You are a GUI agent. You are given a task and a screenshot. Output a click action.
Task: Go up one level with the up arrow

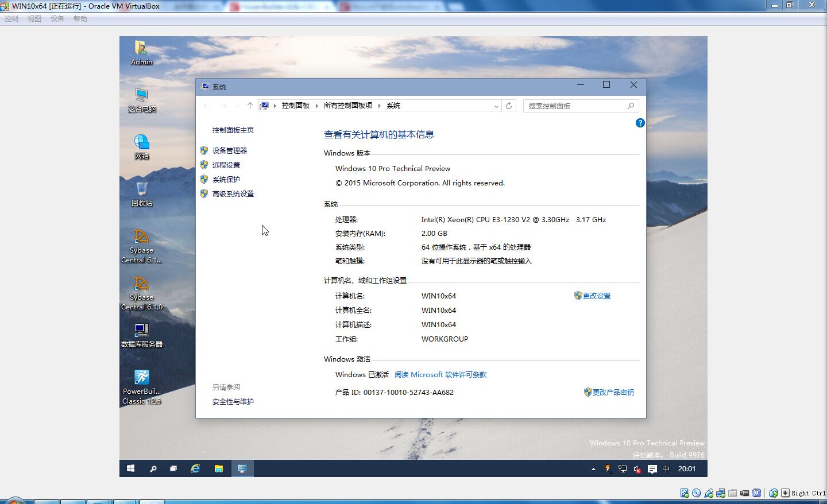(250, 106)
